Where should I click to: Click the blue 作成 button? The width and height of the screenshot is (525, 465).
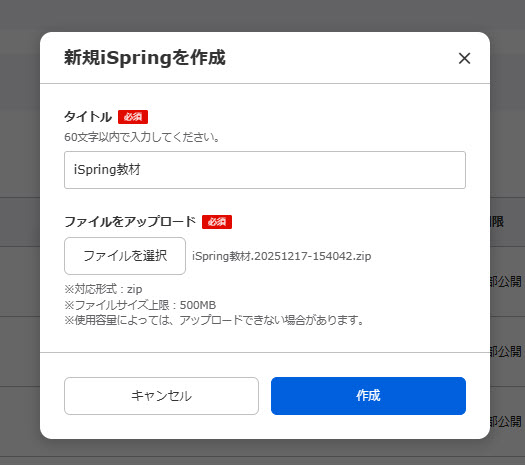coord(368,396)
